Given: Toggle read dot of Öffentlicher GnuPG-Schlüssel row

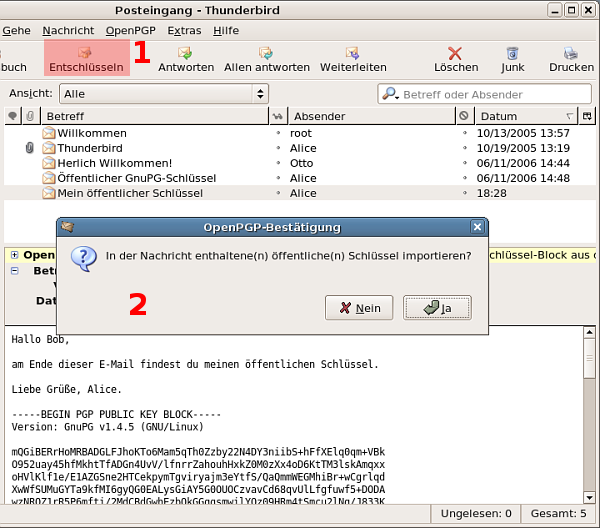Looking at the screenshot, I should point(278,178).
